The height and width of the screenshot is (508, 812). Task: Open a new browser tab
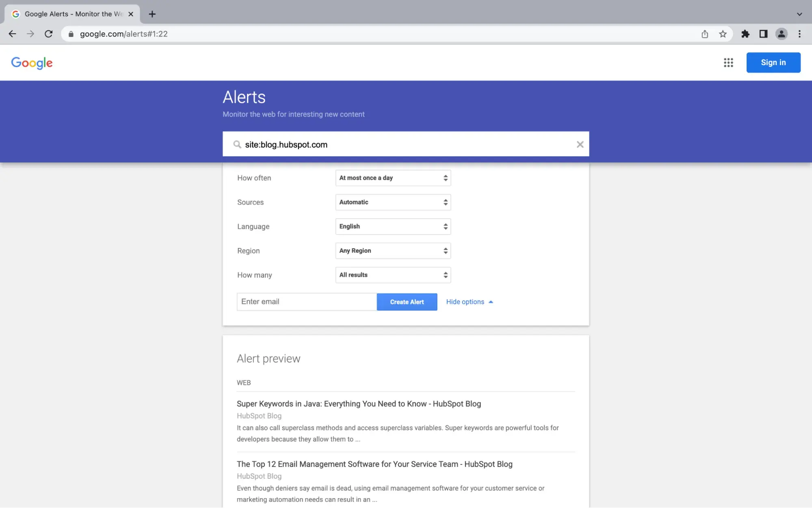click(x=152, y=14)
